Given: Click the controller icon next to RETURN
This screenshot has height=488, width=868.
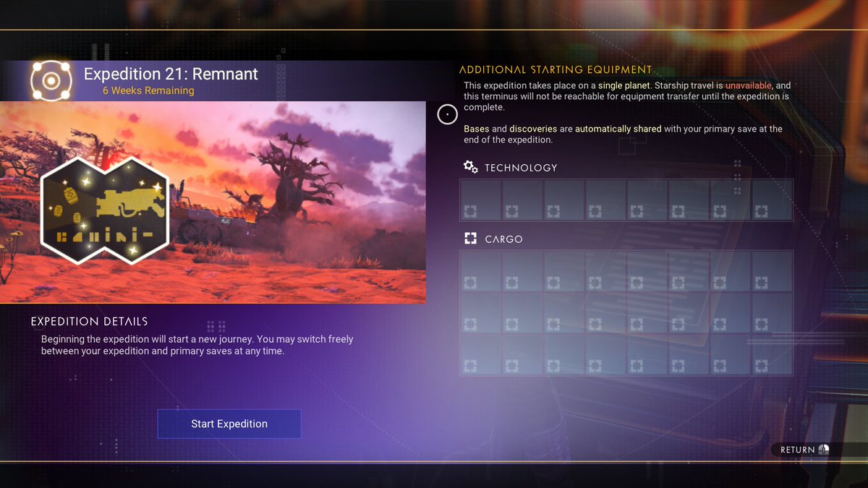Looking at the screenshot, I should 823,450.
